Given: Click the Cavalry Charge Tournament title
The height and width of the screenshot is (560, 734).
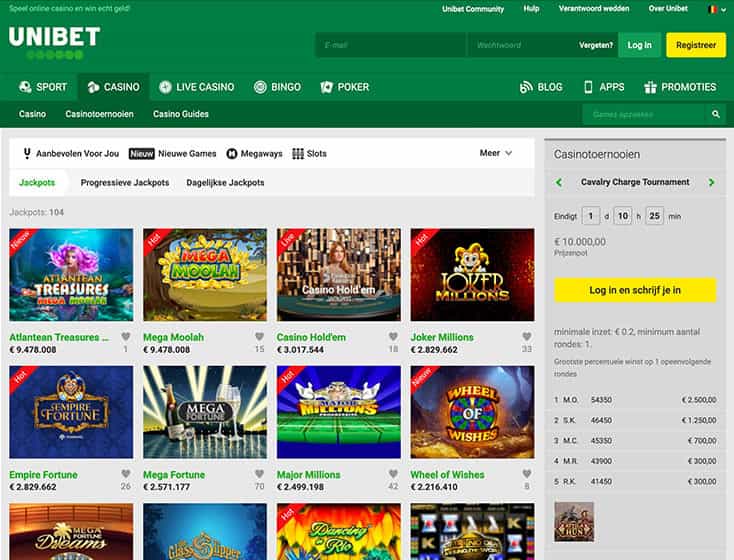Looking at the screenshot, I should tap(635, 182).
